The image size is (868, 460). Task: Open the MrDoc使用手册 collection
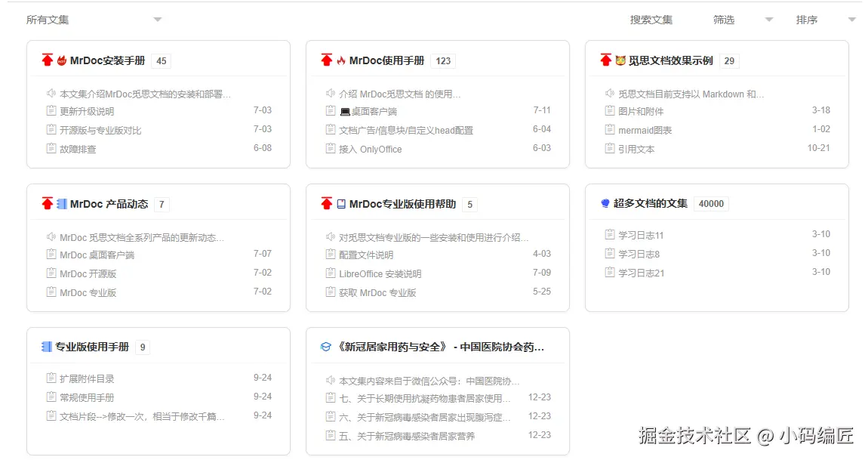(x=386, y=60)
